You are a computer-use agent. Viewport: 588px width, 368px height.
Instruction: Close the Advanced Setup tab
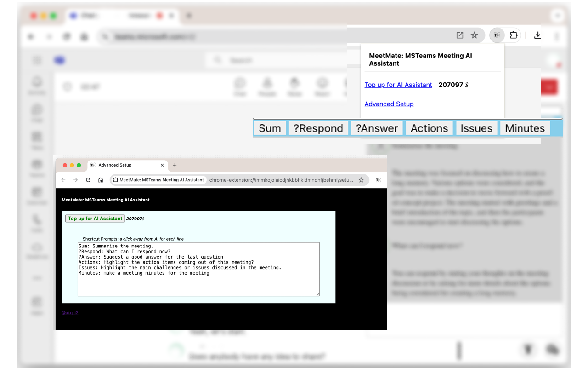[x=162, y=165]
